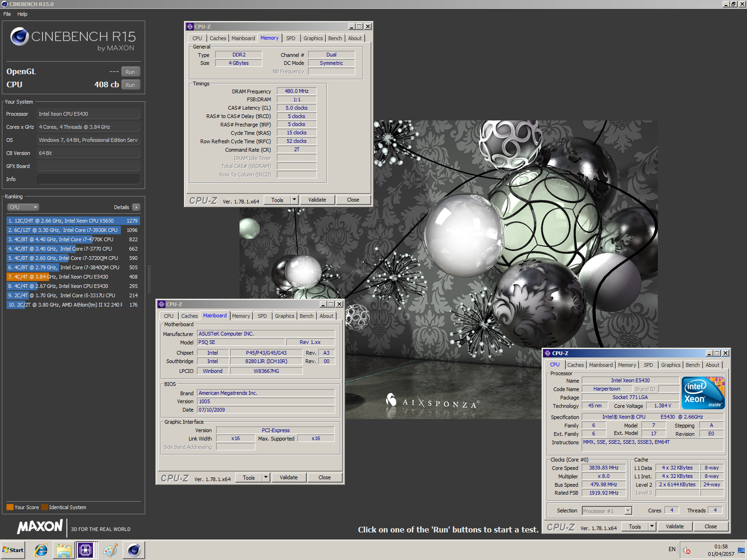This screenshot has height=560, width=747.
Task: Click Close button in Mainboard window
Action: point(324,477)
